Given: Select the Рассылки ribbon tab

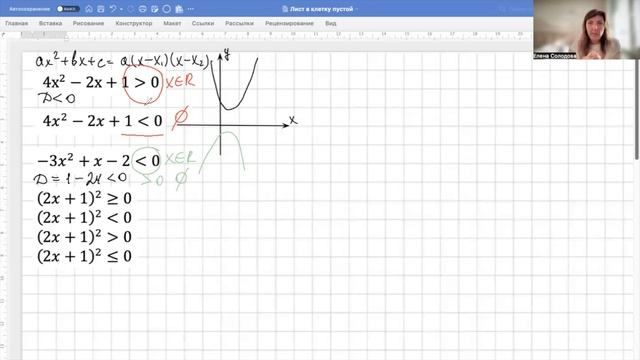Looking at the screenshot, I should [x=239, y=23].
